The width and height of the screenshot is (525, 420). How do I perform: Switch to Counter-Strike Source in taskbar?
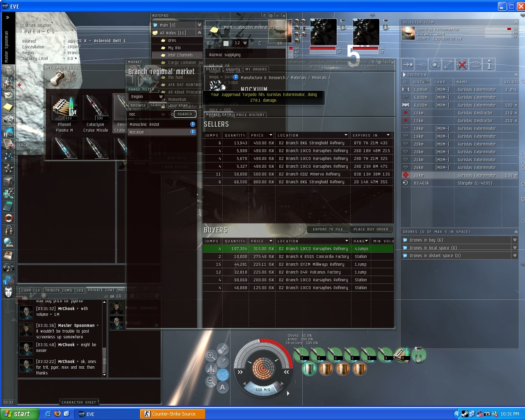pyautogui.click(x=172, y=414)
